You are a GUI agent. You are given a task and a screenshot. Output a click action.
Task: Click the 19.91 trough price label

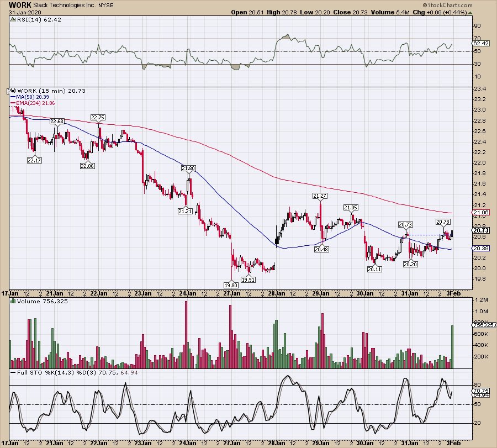pyautogui.click(x=248, y=280)
